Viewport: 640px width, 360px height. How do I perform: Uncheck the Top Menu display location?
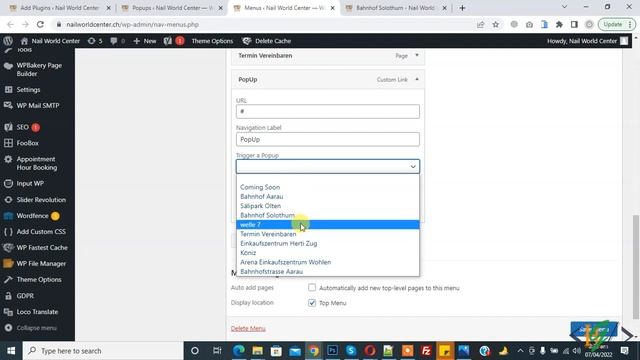click(x=312, y=303)
